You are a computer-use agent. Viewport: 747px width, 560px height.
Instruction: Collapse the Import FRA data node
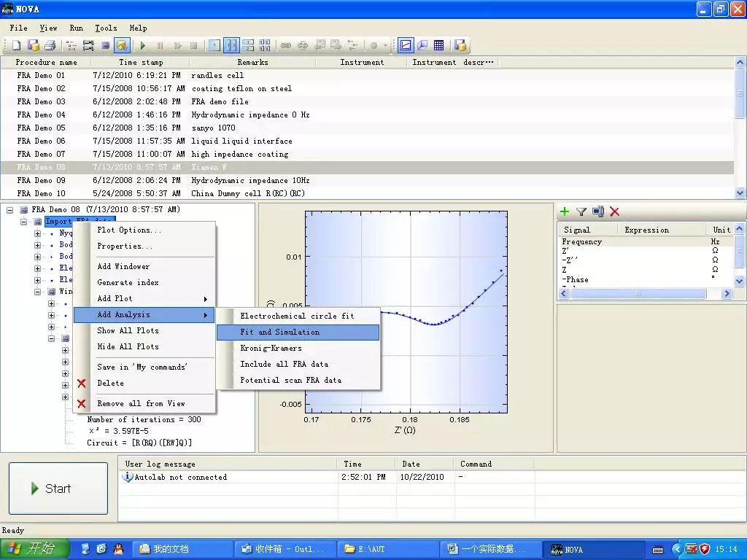point(23,222)
